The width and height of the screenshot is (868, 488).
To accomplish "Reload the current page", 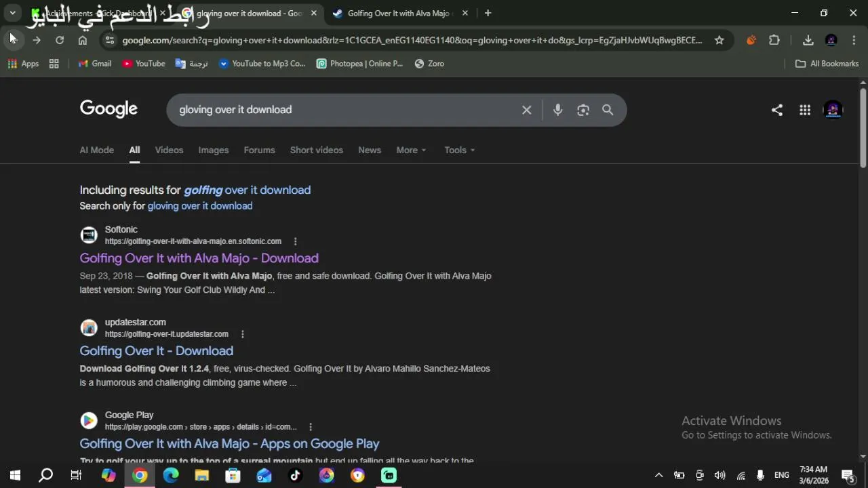I will (x=60, y=40).
